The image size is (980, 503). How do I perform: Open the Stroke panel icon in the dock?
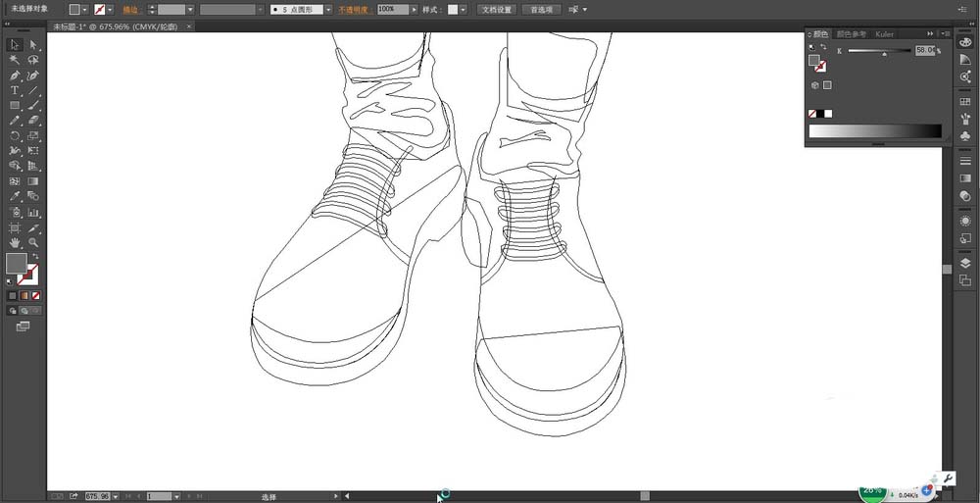click(x=965, y=162)
